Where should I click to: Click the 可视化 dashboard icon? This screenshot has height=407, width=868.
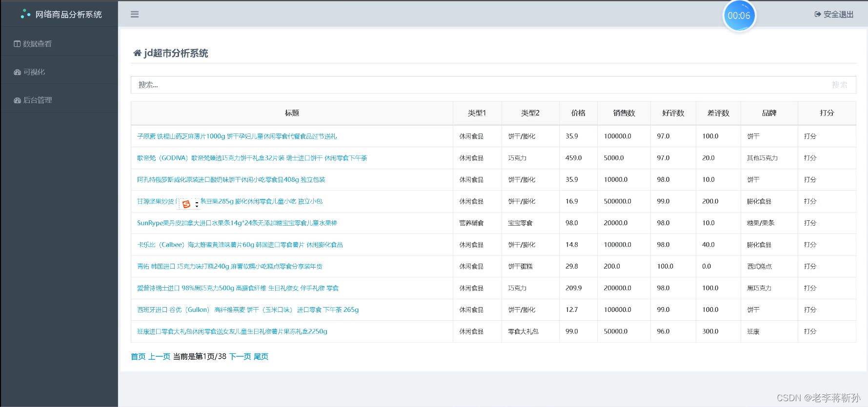click(x=17, y=72)
